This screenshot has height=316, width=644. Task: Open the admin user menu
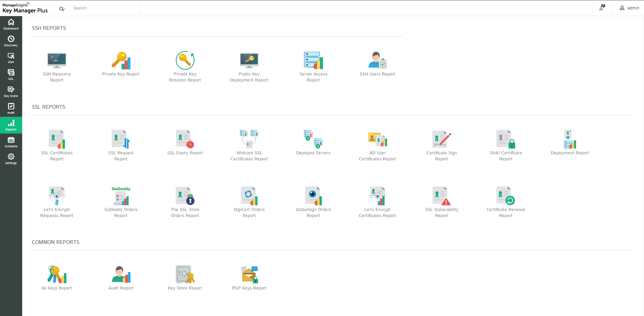629,8
